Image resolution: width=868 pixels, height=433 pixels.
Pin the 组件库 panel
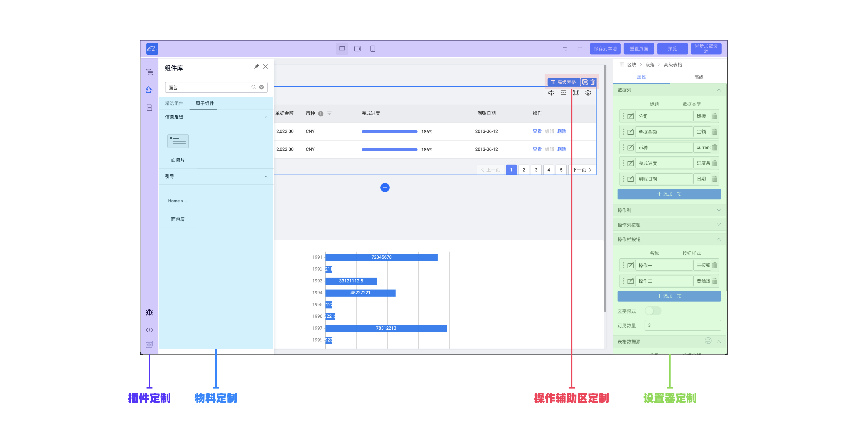(256, 67)
